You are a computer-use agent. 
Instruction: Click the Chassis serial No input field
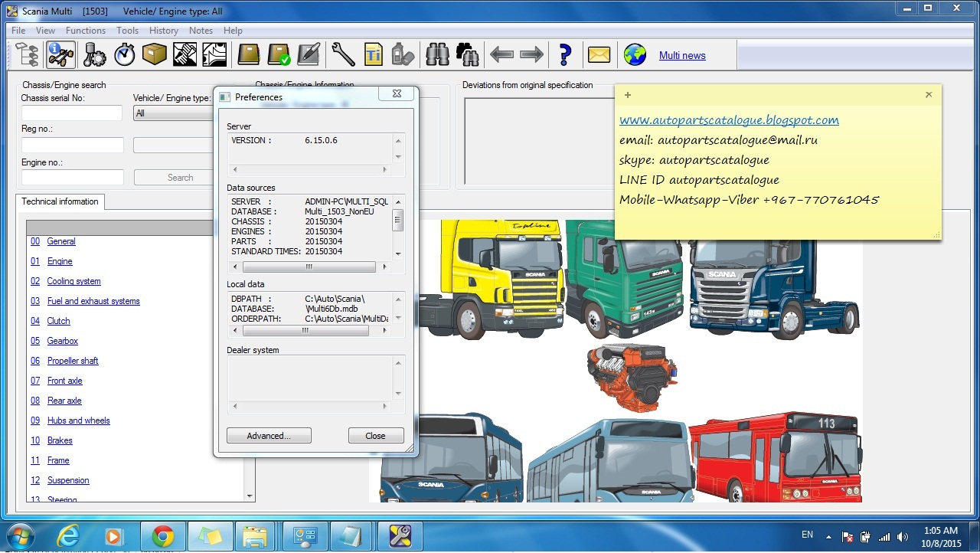click(72, 113)
